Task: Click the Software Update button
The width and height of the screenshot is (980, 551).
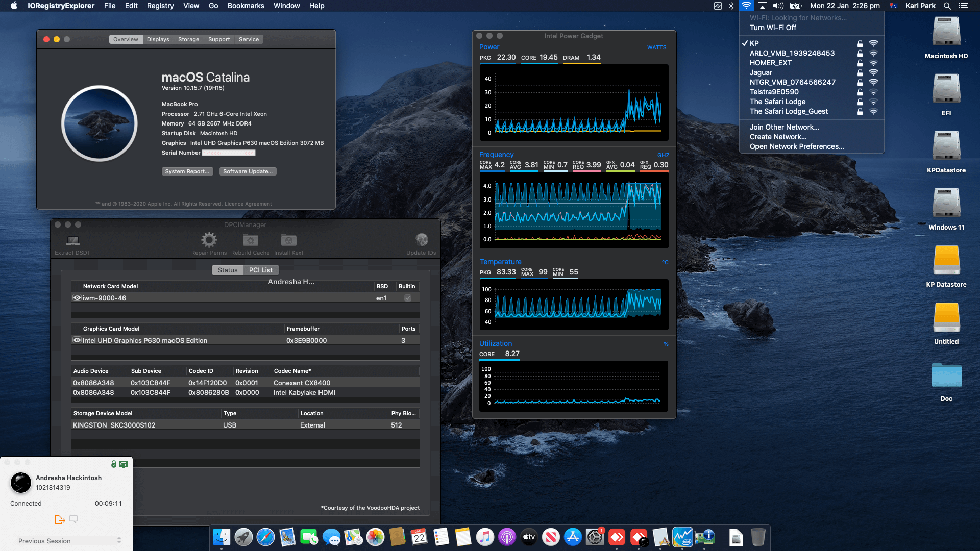Action: 248,171
